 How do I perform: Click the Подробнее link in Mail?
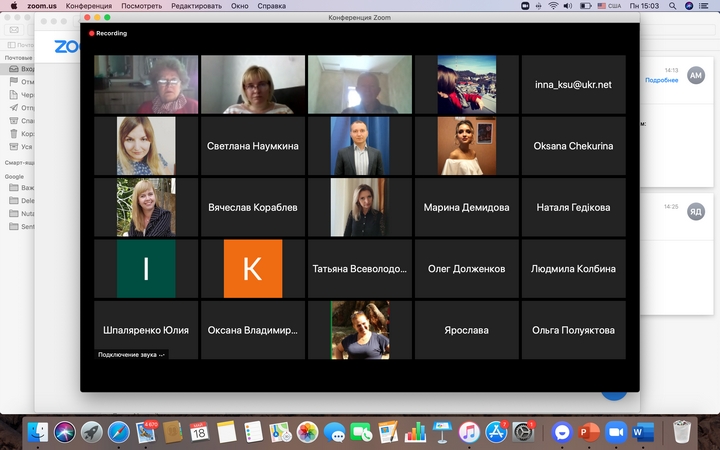662,80
